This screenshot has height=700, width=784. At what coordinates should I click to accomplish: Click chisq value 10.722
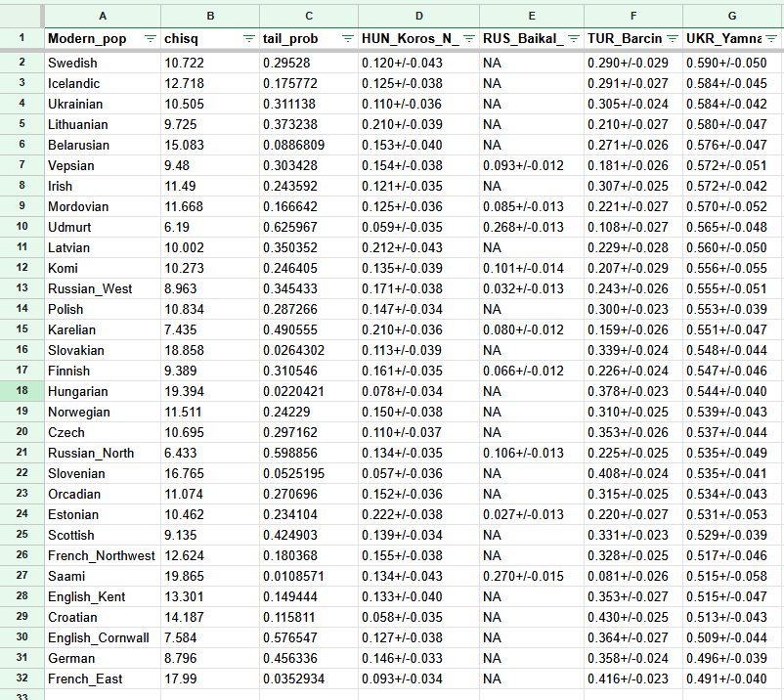210,63
